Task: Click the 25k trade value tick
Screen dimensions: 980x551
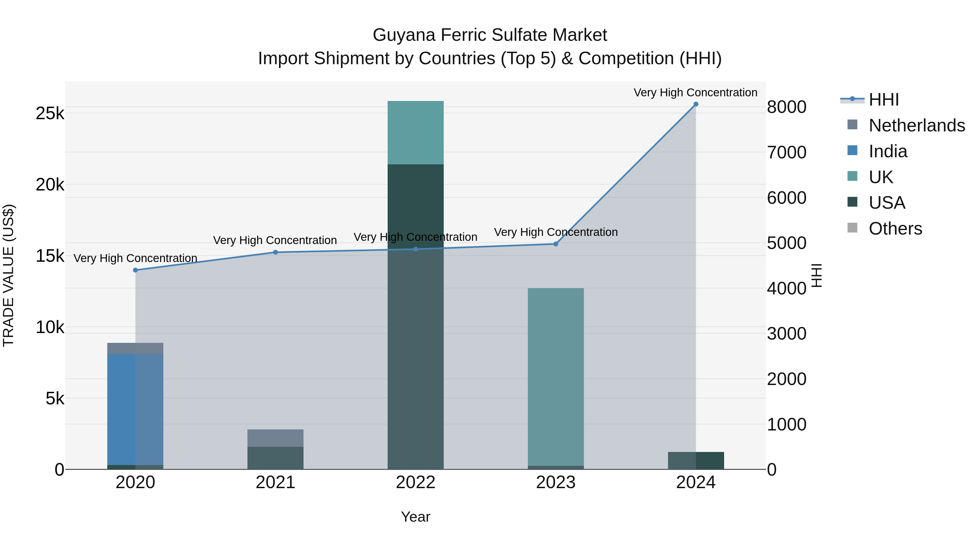Action: [x=50, y=113]
